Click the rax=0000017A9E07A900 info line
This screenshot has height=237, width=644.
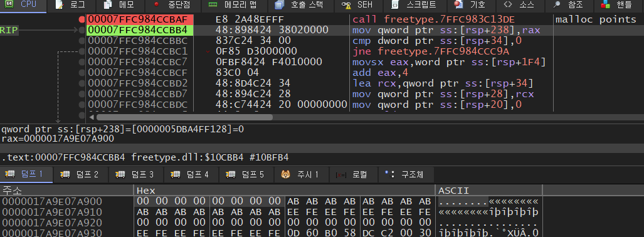click(x=58, y=139)
